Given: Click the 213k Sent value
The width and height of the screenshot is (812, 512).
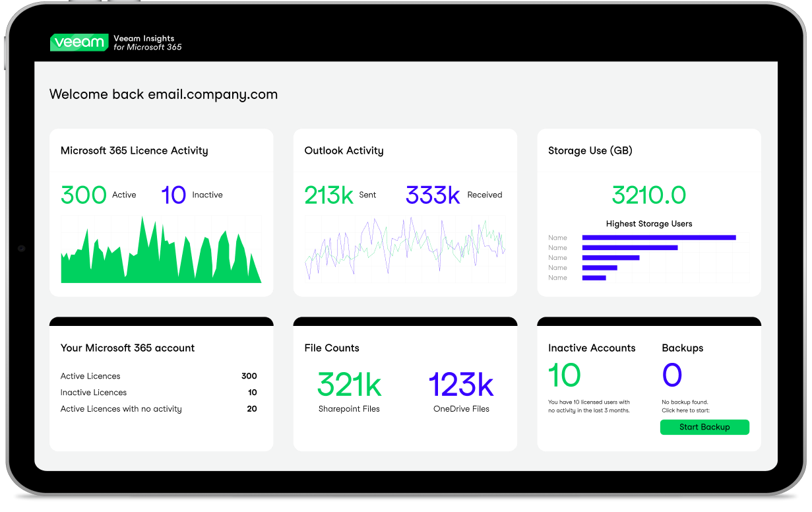Looking at the screenshot, I should point(328,195).
